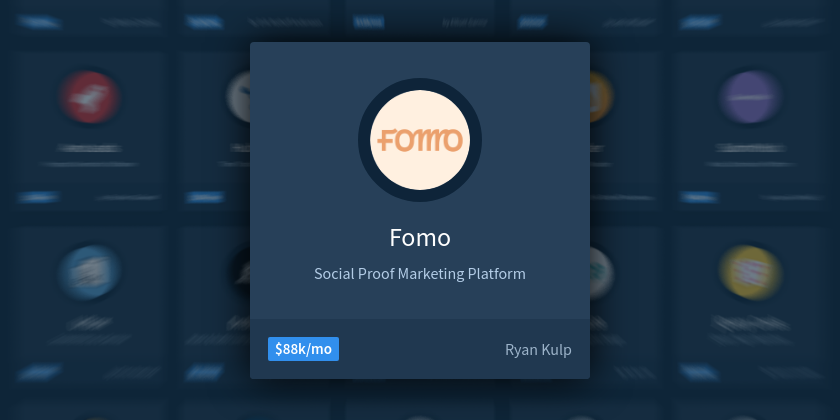Screen dimensions: 840x420
Task: Click the orange logo partly hidden behind Fomo card
Action: click(x=601, y=97)
